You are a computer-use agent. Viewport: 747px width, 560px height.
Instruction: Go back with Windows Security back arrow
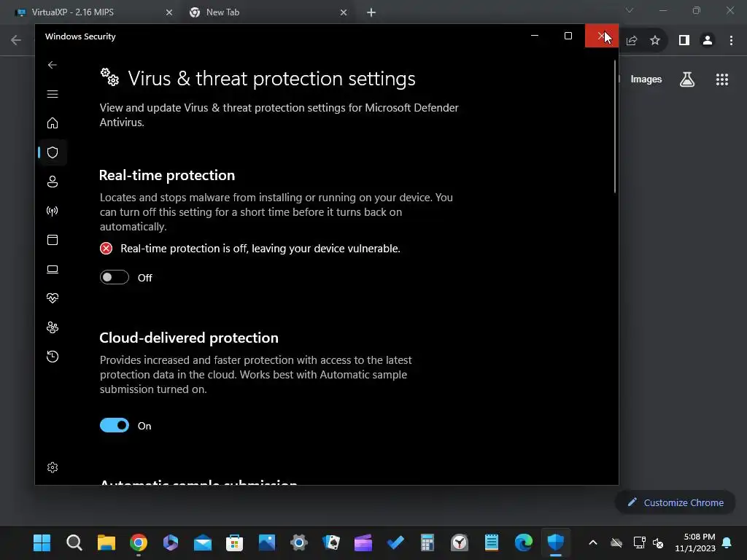click(53, 65)
